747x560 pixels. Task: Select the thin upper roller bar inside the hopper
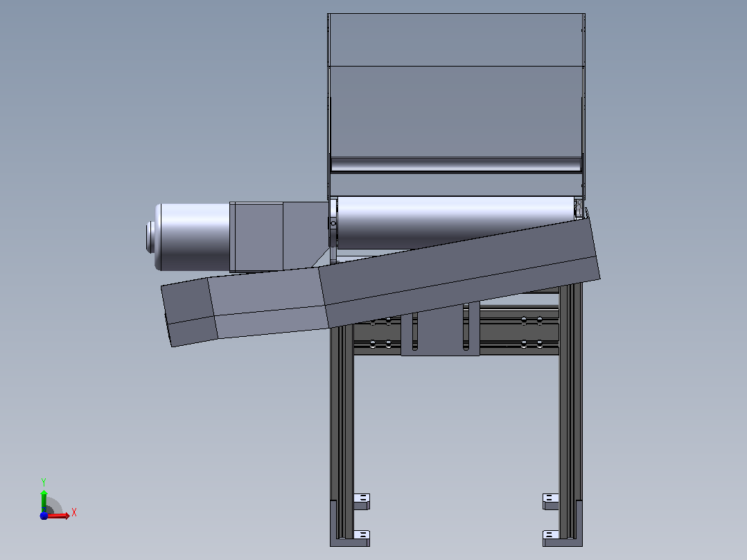tap(456, 164)
